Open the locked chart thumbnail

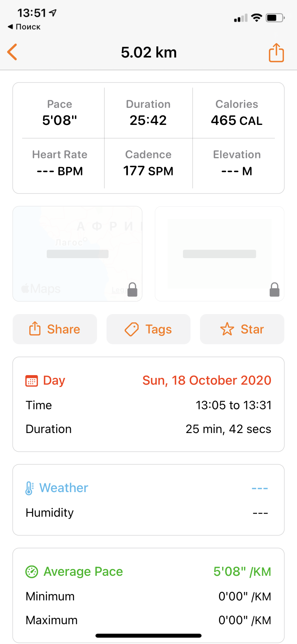pos(219,254)
